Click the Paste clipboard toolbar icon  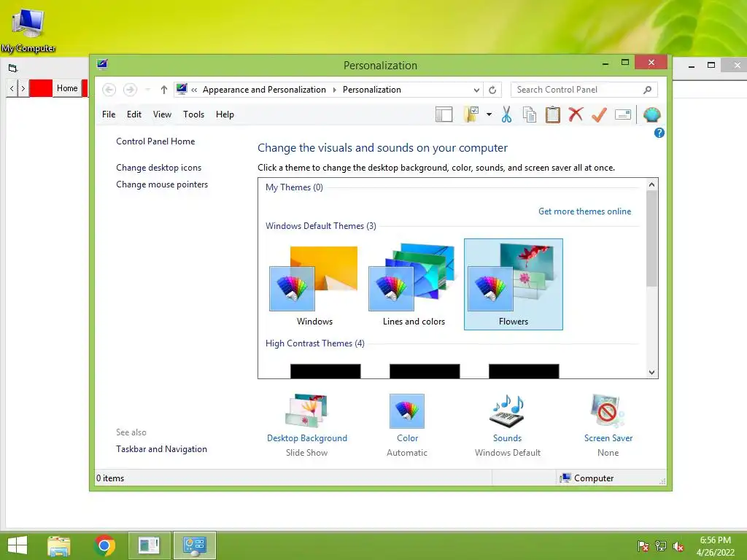553,114
